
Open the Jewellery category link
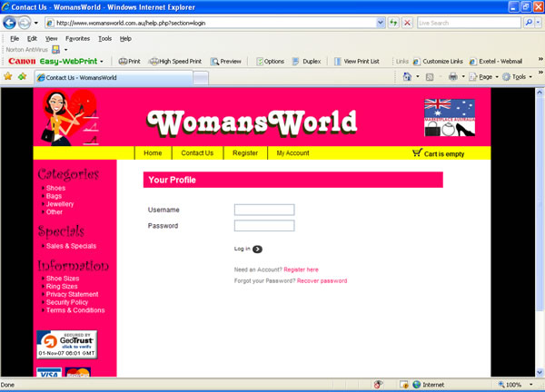(60, 204)
